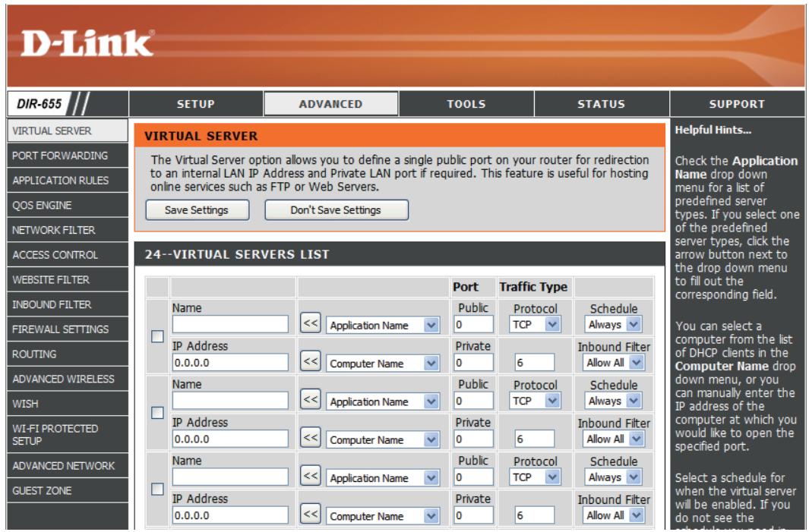Viewport: 809px width, 532px height.
Task: Open second server's Computer Name dropdown
Action: click(x=383, y=439)
